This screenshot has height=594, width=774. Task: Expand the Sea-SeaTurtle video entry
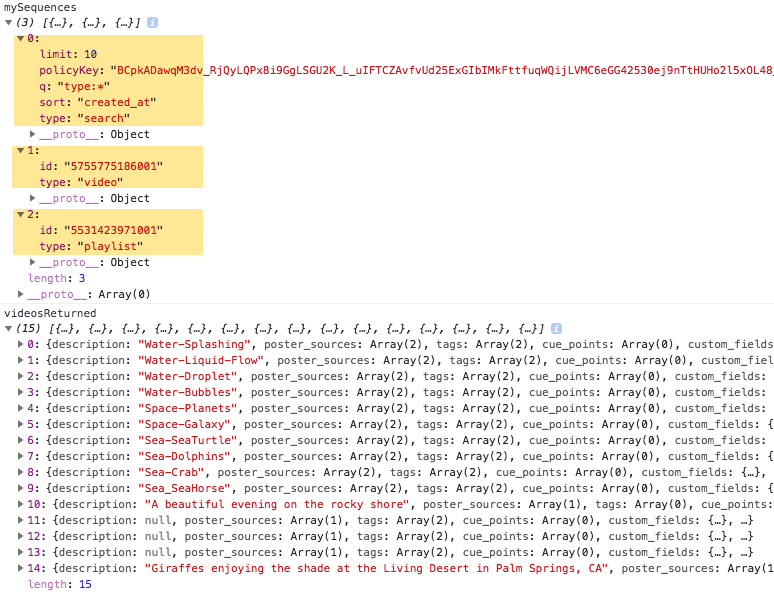[21, 440]
